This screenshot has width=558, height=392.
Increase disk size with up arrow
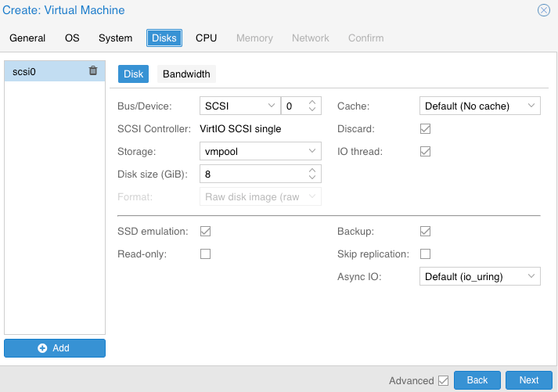coord(312,171)
